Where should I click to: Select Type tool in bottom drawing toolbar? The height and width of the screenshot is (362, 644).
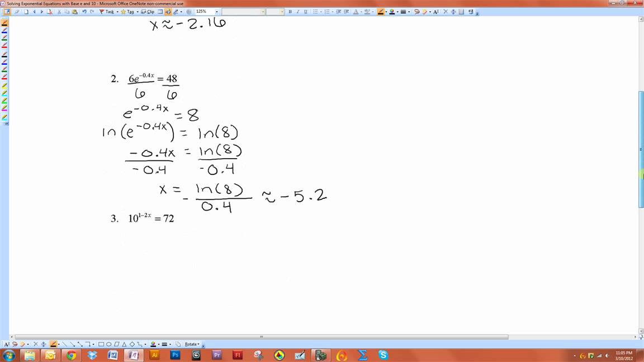[7, 344]
